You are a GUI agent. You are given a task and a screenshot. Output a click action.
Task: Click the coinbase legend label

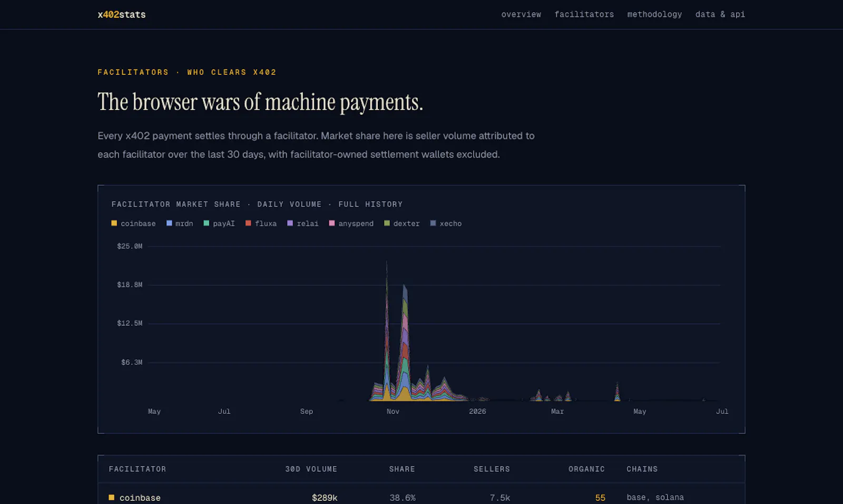pyautogui.click(x=138, y=224)
